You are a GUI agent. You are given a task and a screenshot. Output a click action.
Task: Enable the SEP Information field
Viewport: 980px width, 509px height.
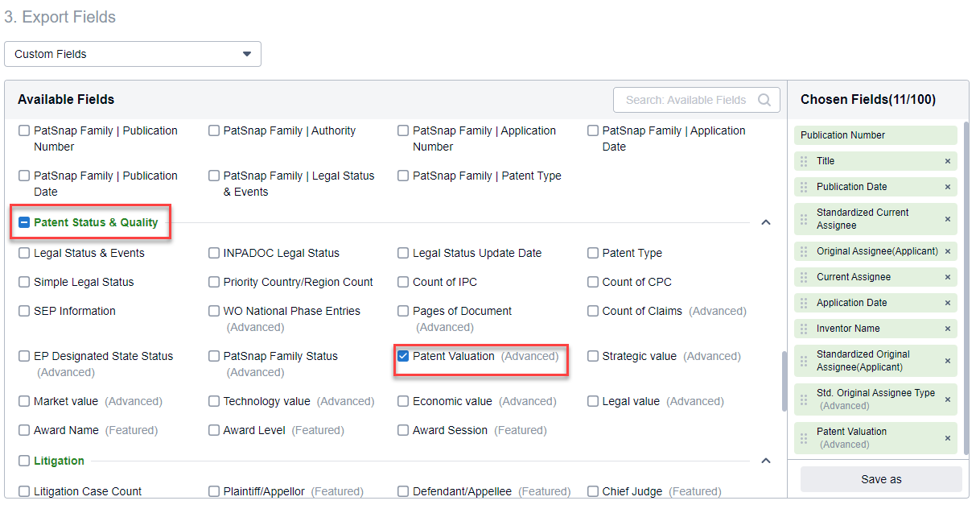(x=23, y=310)
